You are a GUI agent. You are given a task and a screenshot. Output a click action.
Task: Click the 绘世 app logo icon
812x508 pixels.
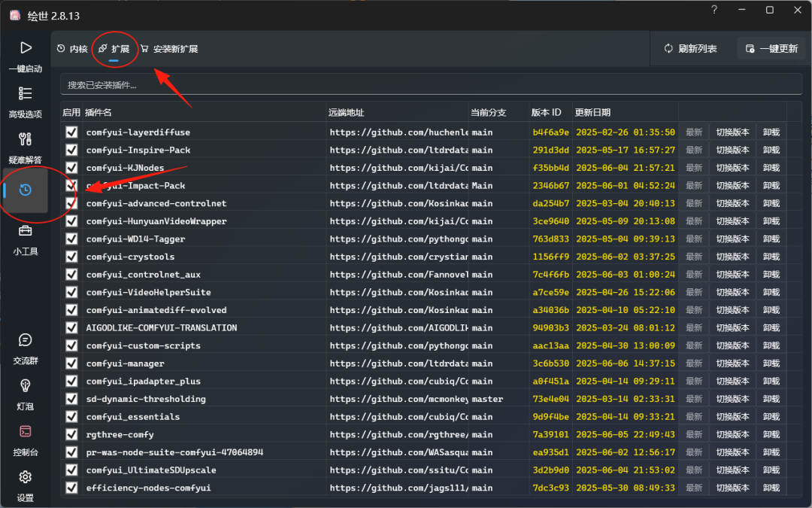click(x=15, y=16)
